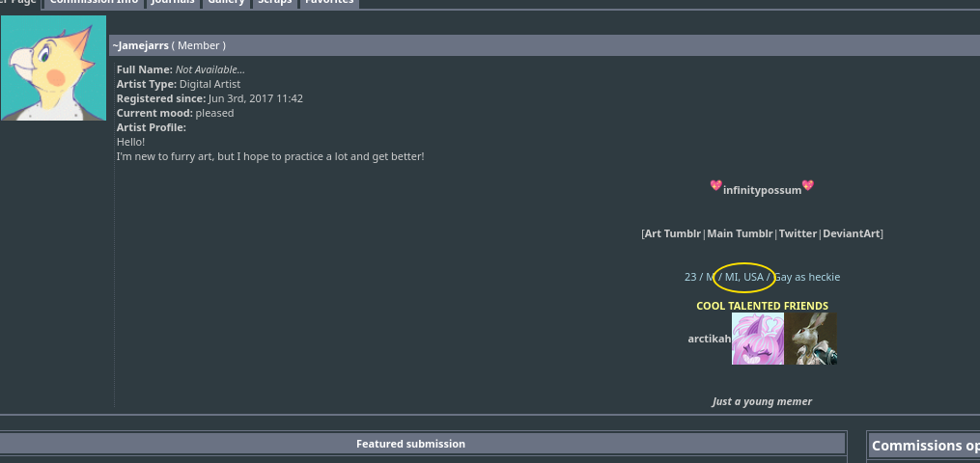Open the rabbit character friend avatar
The image size is (980, 463).
[x=811, y=339]
